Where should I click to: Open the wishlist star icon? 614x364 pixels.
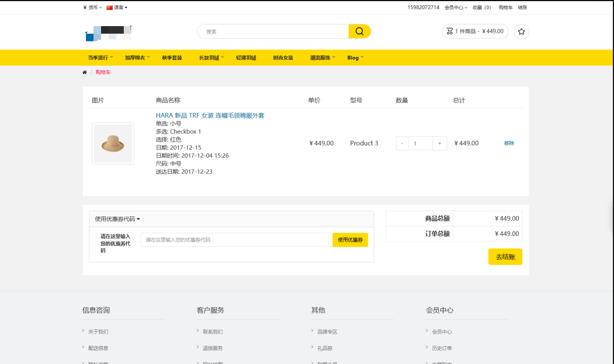(521, 31)
